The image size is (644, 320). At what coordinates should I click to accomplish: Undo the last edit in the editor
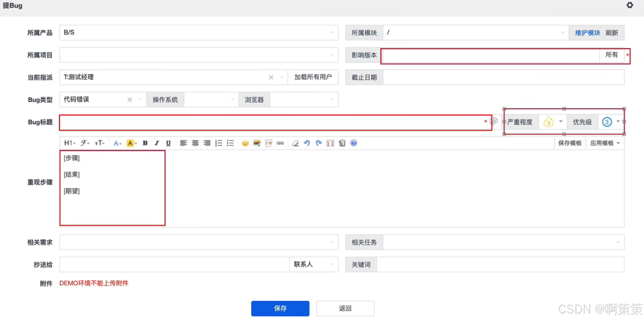pos(307,143)
